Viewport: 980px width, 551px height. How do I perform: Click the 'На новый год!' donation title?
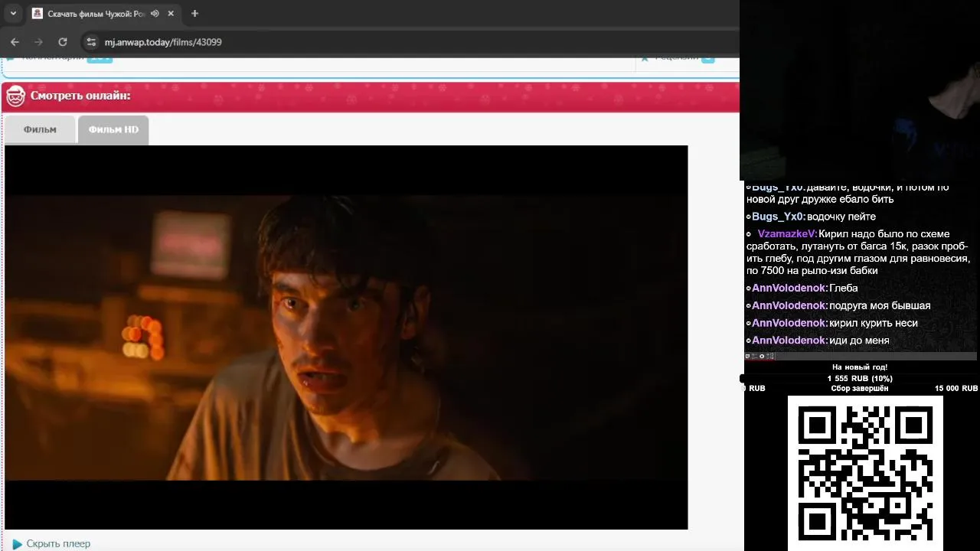pyautogui.click(x=860, y=367)
